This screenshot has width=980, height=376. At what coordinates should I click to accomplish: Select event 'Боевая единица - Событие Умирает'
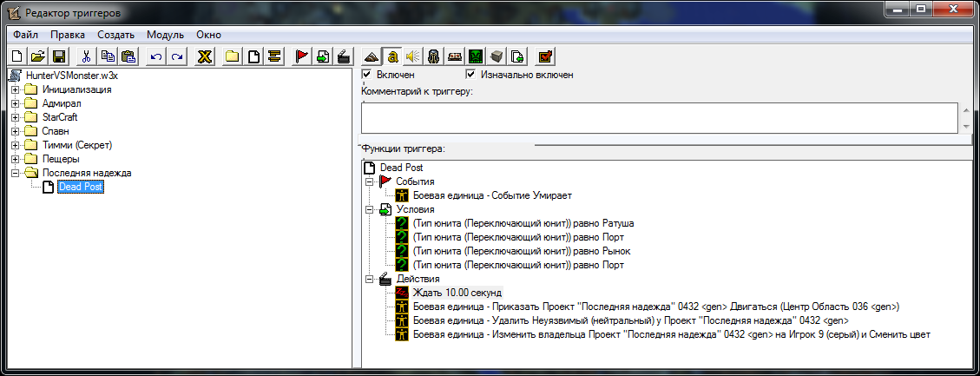tap(492, 195)
